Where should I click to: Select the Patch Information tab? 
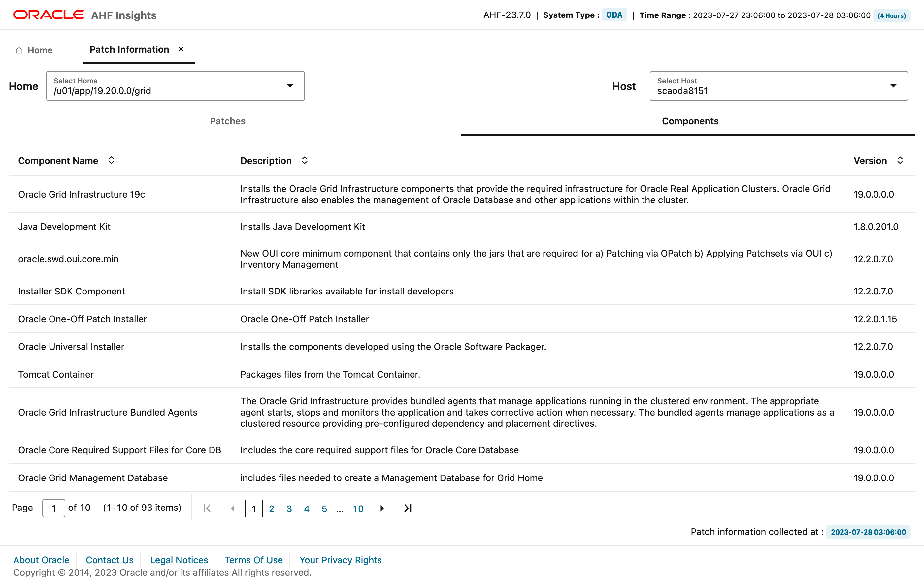(x=129, y=49)
